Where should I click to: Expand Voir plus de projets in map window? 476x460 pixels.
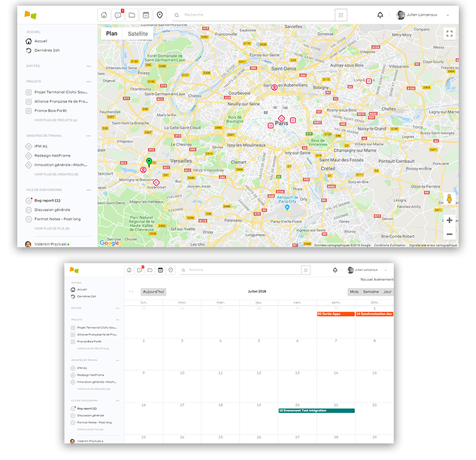click(x=56, y=120)
